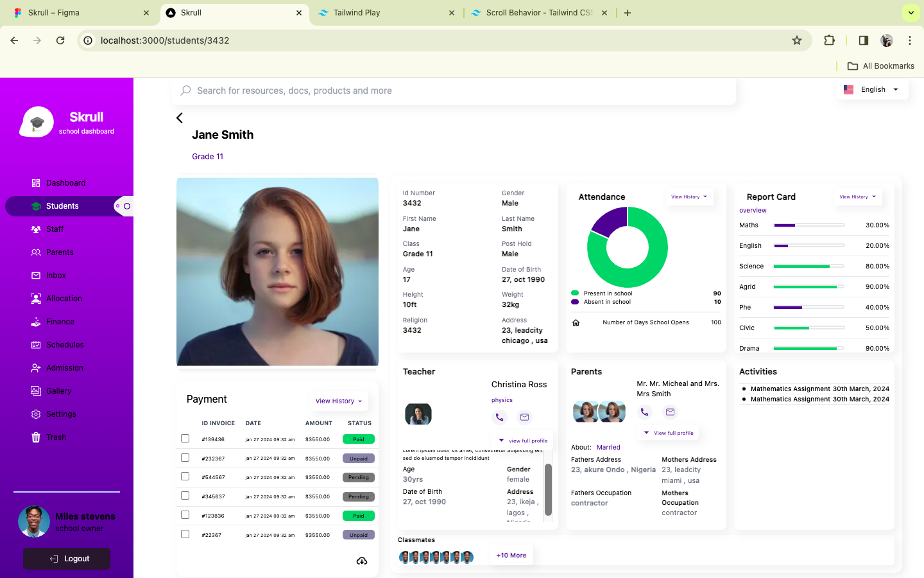Click the overview link in Report Card
The image size is (924, 578).
[x=753, y=211]
